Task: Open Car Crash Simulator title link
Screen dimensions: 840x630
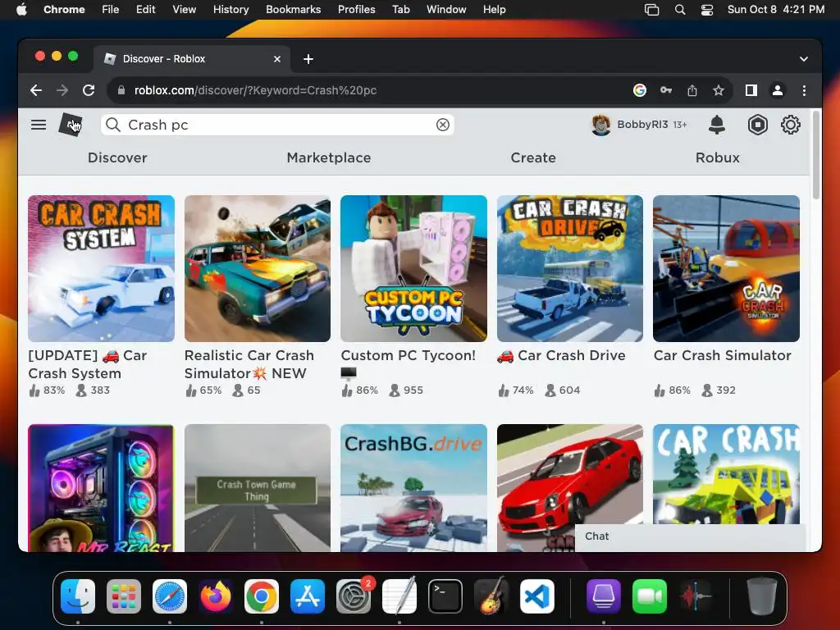Action: point(722,356)
